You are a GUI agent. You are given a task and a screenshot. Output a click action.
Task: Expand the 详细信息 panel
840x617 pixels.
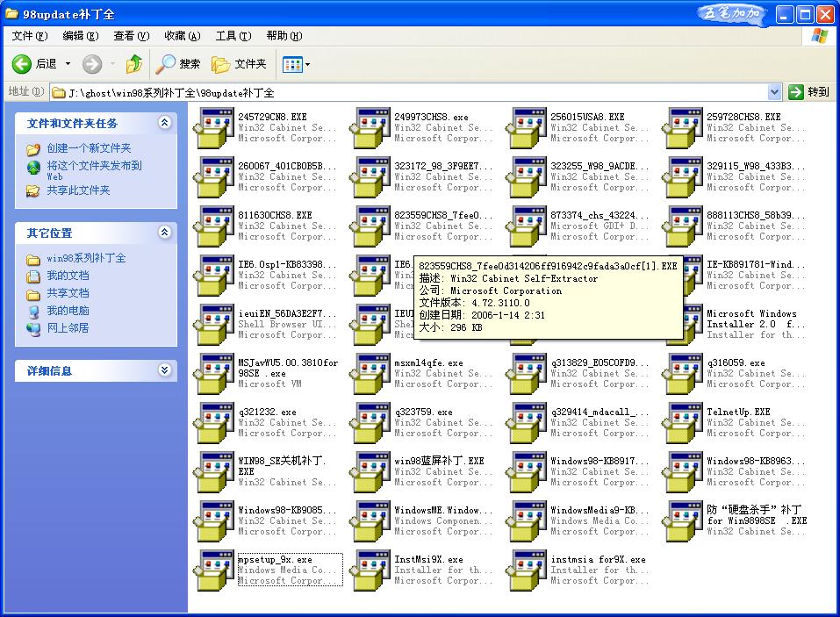point(164,370)
